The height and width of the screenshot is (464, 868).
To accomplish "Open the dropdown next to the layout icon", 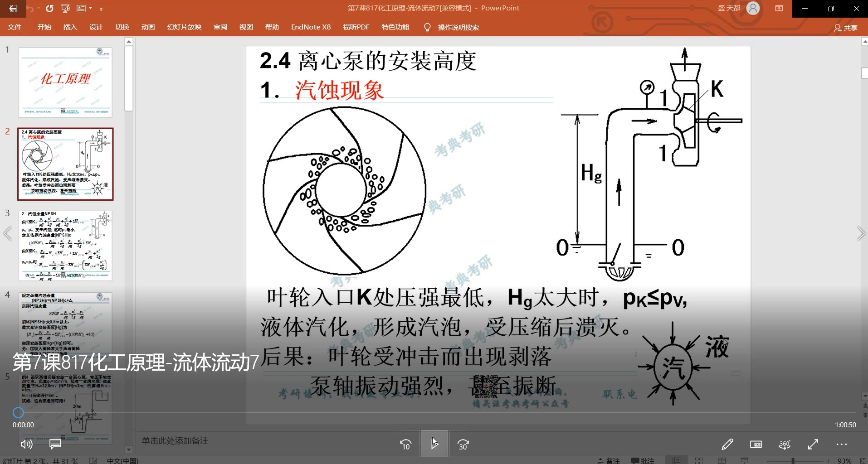I will click(91, 9).
